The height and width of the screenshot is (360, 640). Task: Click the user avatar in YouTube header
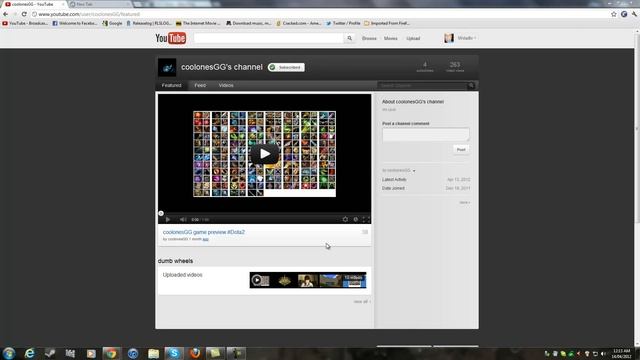pyautogui.click(x=449, y=38)
